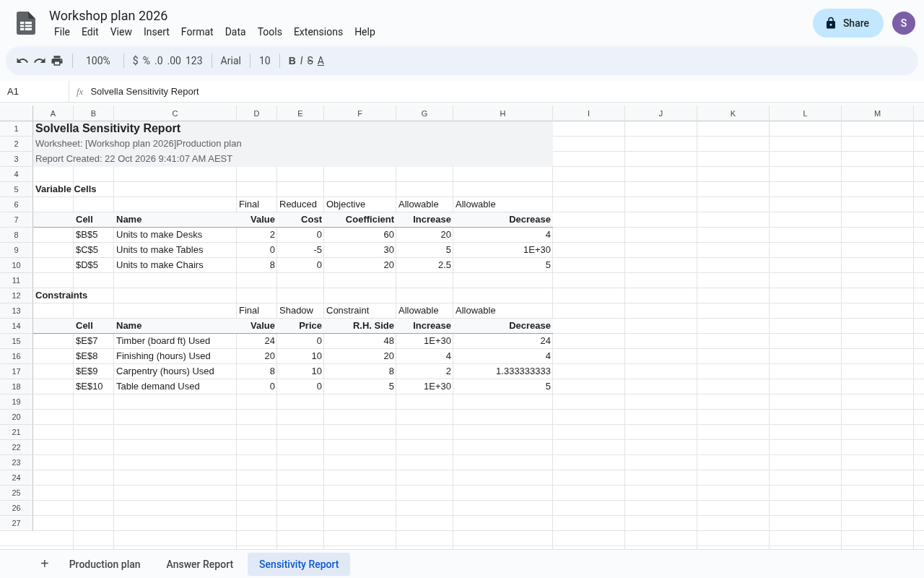Open the 100% zoom dropdown
924x578 pixels.
98,61
